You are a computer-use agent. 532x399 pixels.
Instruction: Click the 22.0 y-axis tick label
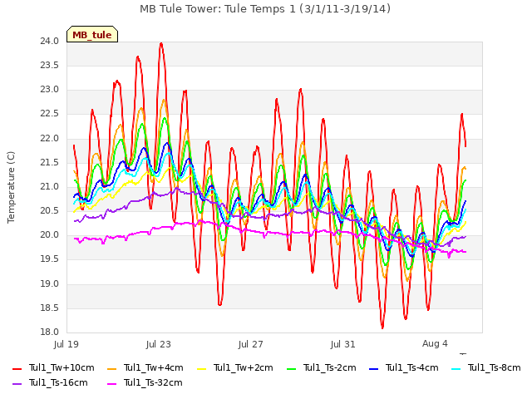50,139
